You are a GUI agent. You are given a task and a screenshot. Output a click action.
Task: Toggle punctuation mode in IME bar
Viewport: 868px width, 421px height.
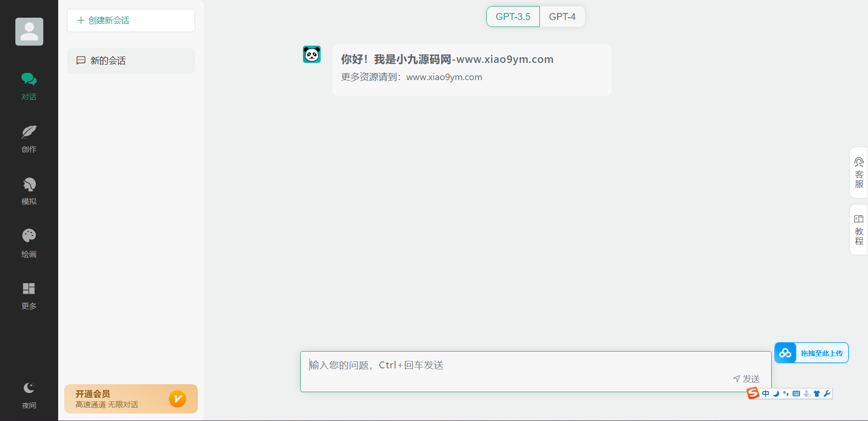(x=786, y=394)
